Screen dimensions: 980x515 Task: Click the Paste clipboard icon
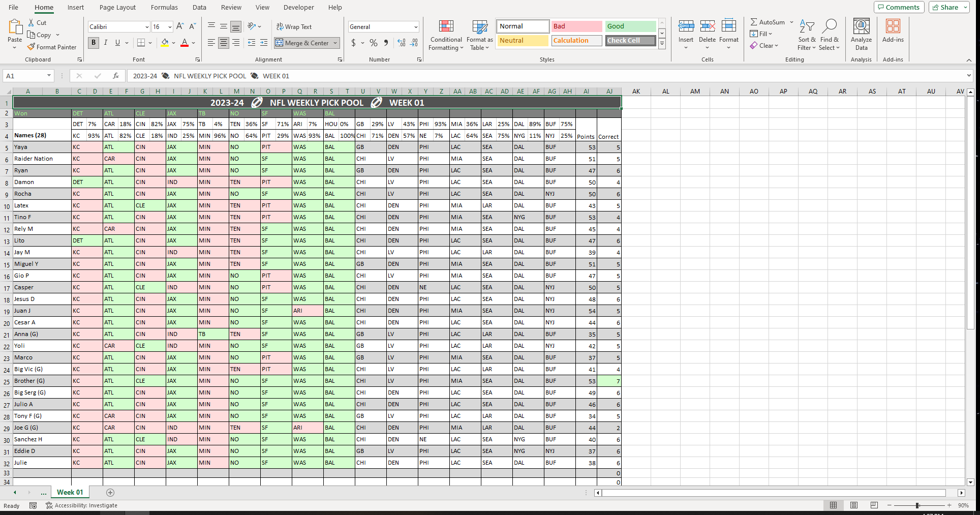coord(15,26)
